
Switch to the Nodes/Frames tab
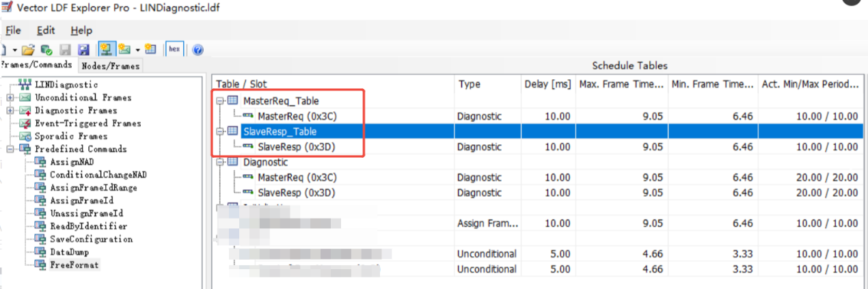tap(111, 66)
